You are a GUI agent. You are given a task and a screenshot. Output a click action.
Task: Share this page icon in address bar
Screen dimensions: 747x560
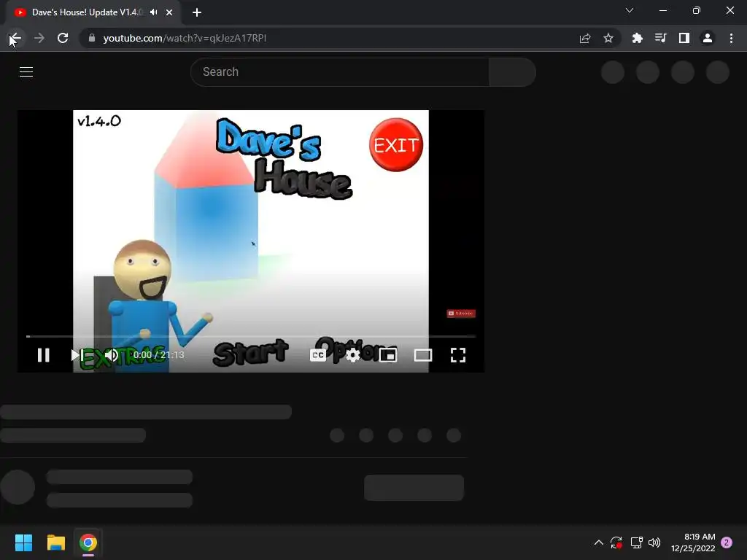coord(585,38)
